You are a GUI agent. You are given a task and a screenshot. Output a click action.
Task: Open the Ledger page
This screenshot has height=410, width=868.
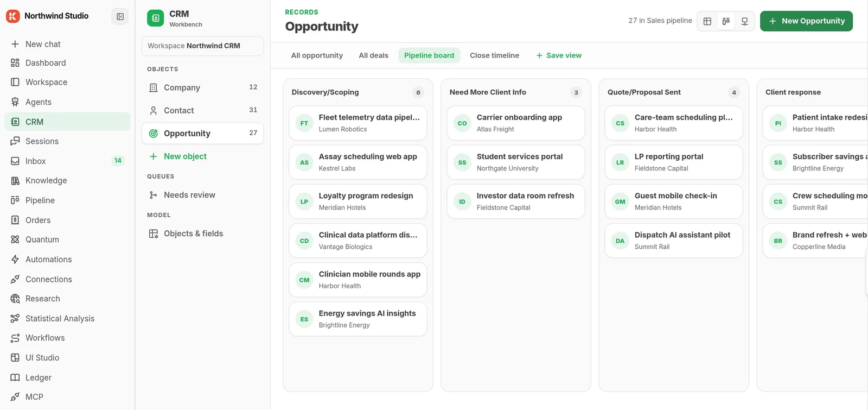click(67, 377)
